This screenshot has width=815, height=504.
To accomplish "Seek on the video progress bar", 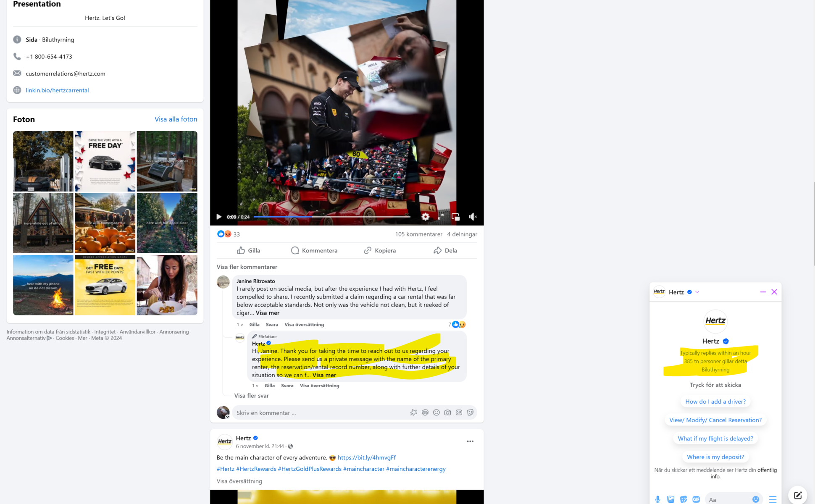I will point(332,217).
